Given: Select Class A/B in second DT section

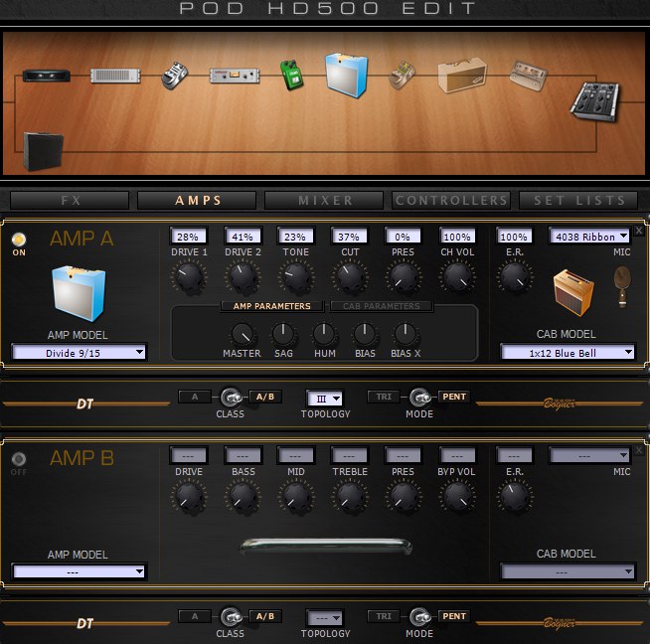Looking at the screenshot, I should click(265, 616).
